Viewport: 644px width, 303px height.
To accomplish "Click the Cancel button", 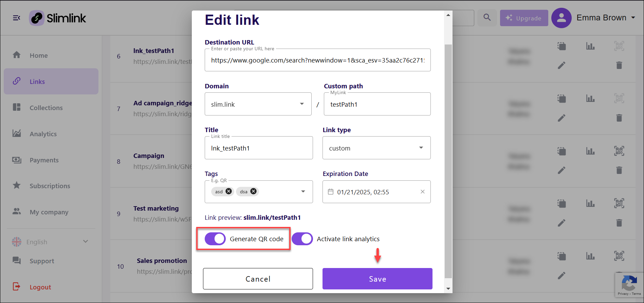I will point(258,279).
